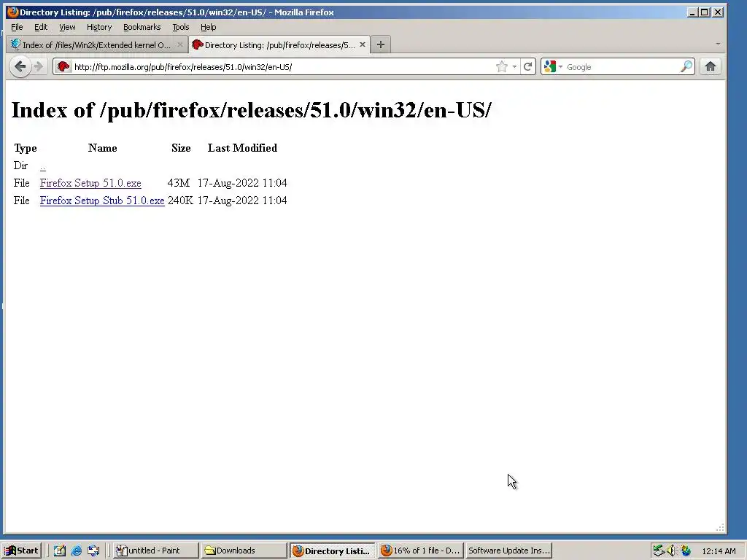This screenshot has height=560, width=747.
Task: Click the Google search input field
Action: pos(622,66)
